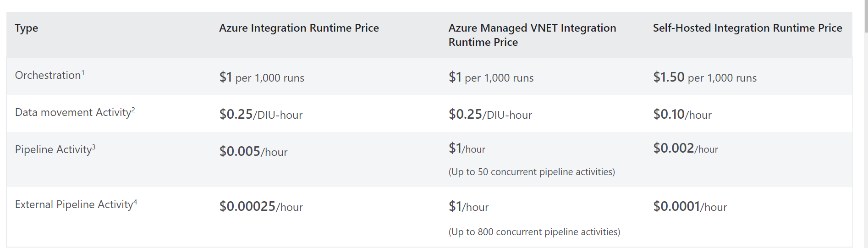Open the Pipeline Activity footnote 3
The height and width of the screenshot is (248, 868).
pos(94,147)
